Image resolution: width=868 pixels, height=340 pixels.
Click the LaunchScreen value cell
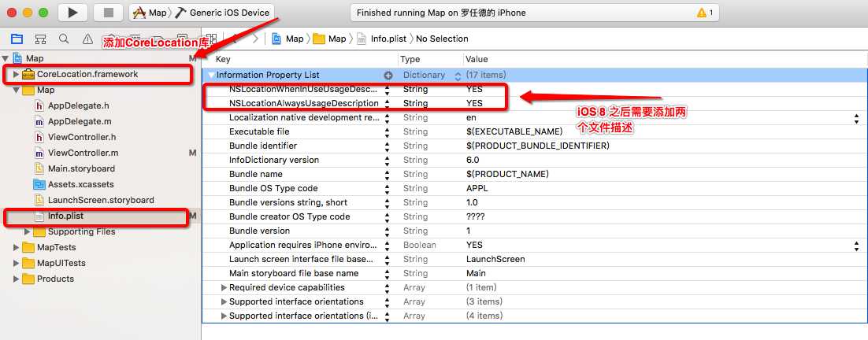(x=496, y=259)
